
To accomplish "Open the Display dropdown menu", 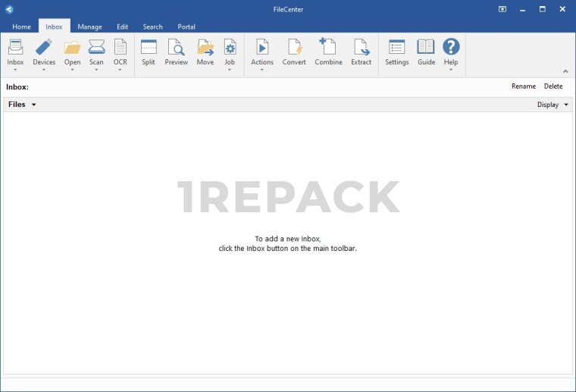I will coord(553,105).
